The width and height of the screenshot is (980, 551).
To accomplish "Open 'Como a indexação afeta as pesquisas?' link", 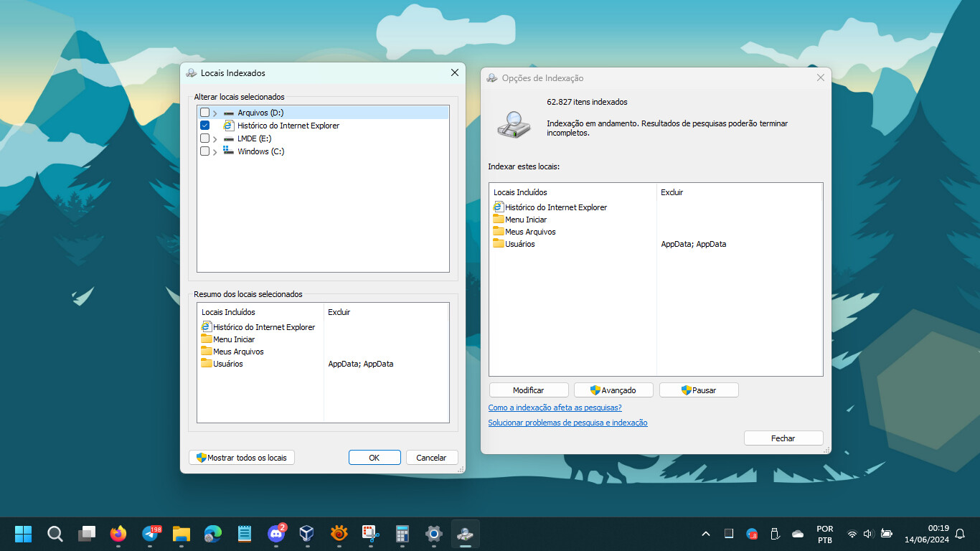I will (x=555, y=408).
